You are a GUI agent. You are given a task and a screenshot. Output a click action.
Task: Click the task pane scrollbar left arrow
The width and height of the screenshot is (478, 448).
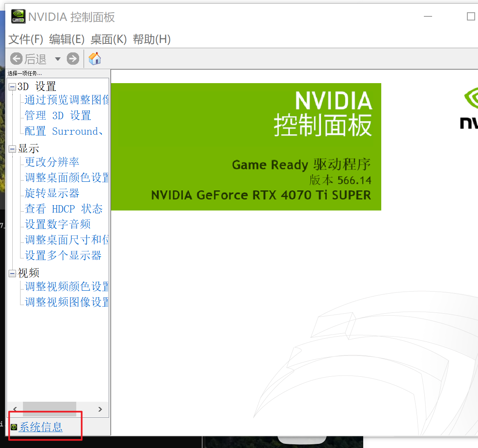pyautogui.click(x=15, y=410)
